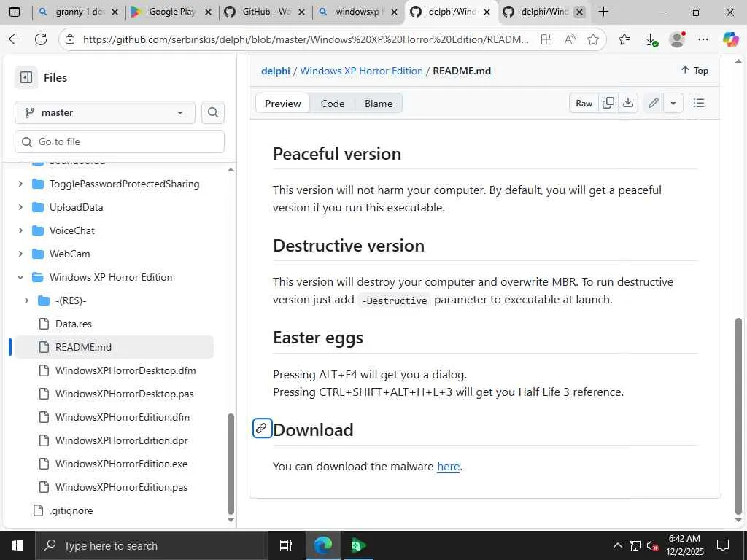The image size is (747, 560).
Task: Show hidden system tray icons chevron
Action: coord(617,545)
